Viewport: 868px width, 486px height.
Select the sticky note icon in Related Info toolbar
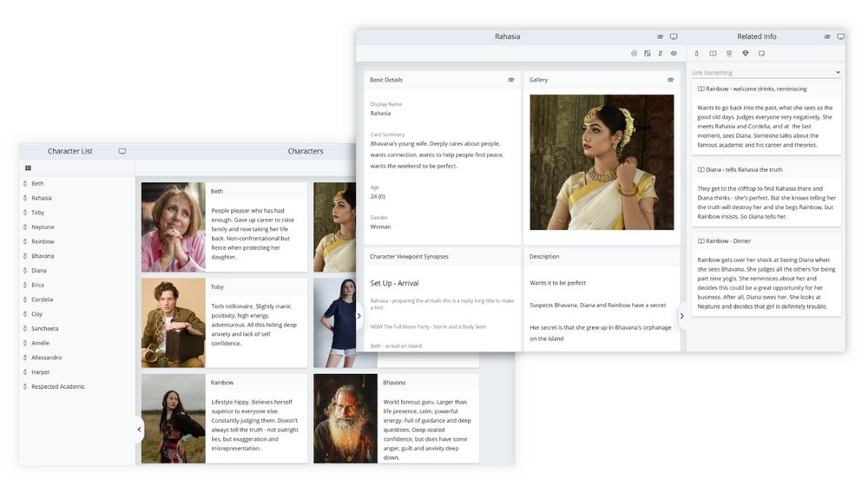(x=762, y=54)
